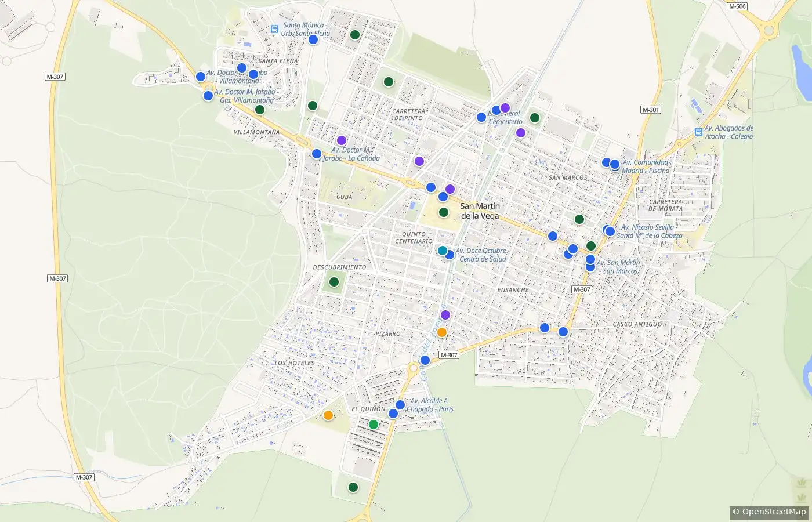Image resolution: width=812 pixels, height=522 pixels.
Task: Click the M-506 road shield
Action: (737, 6)
